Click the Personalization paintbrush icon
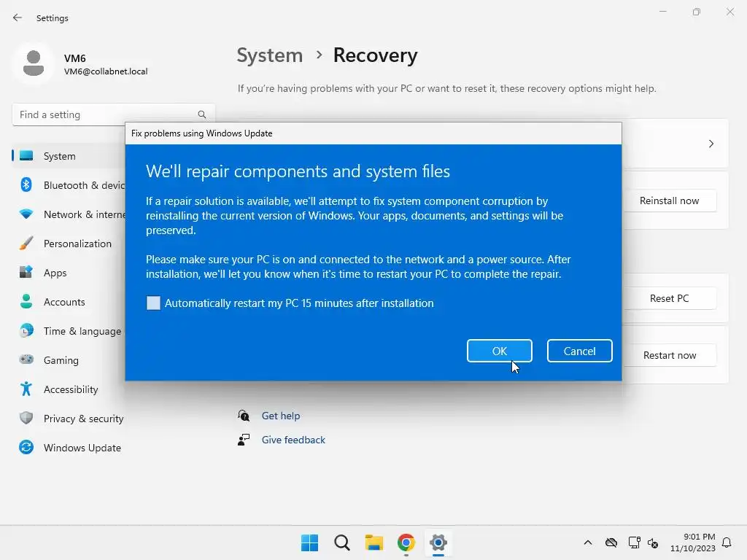Viewport: 747px width, 560px height. click(26, 244)
